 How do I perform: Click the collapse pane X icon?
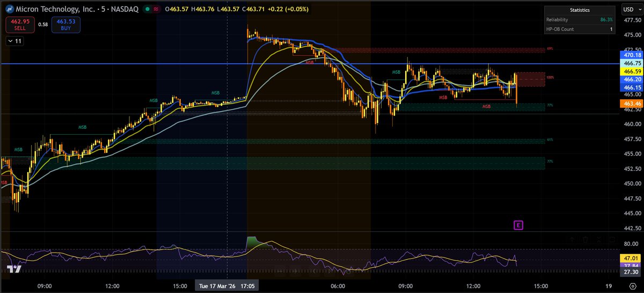coord(599,240)
